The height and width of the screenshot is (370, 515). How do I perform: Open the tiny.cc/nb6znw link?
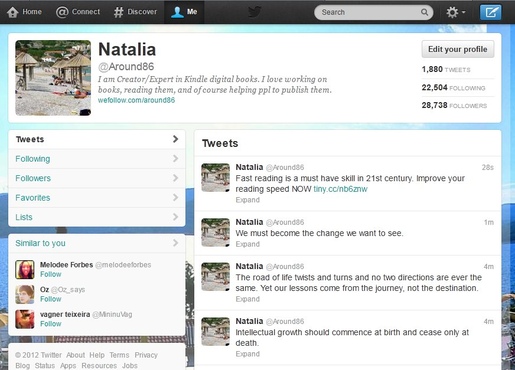[340, 189]
